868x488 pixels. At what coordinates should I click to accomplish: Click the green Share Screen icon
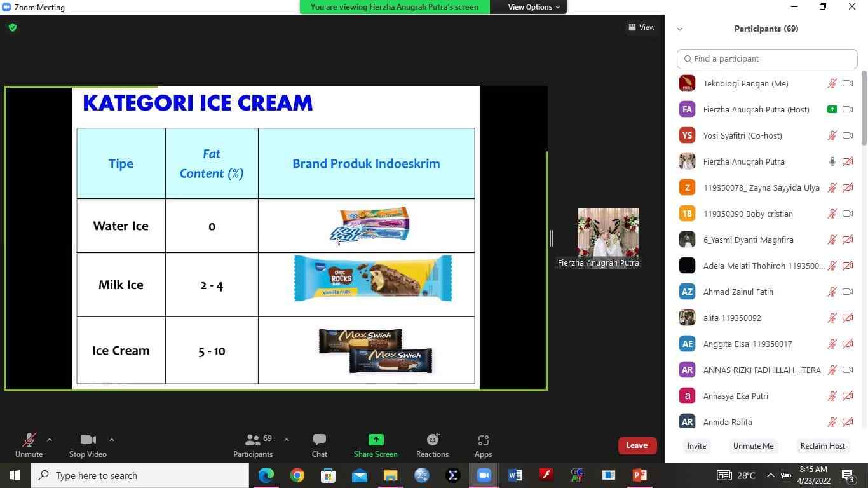point(376,440)
